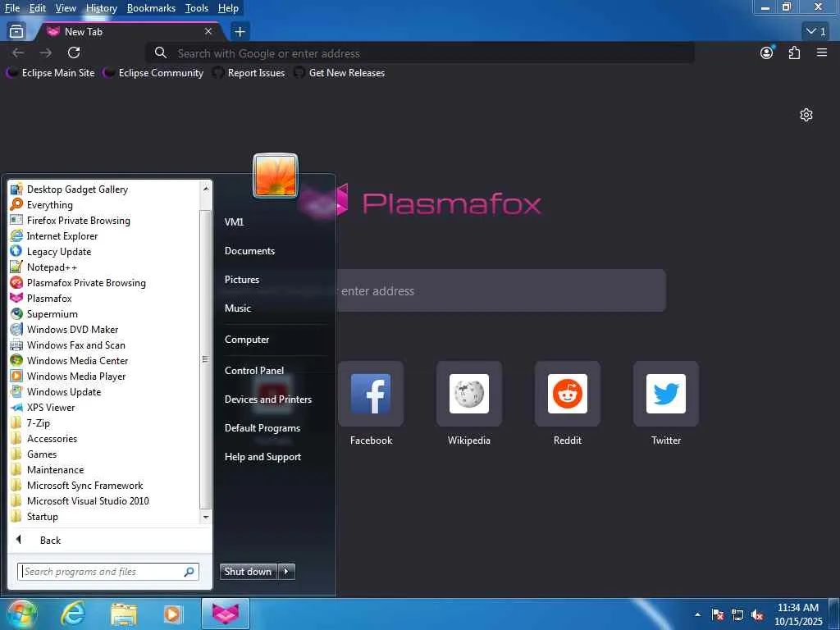Select the New Tab tab
This screenshot has width=840, height=630.
pyautogui.click(x=129, y=32)
